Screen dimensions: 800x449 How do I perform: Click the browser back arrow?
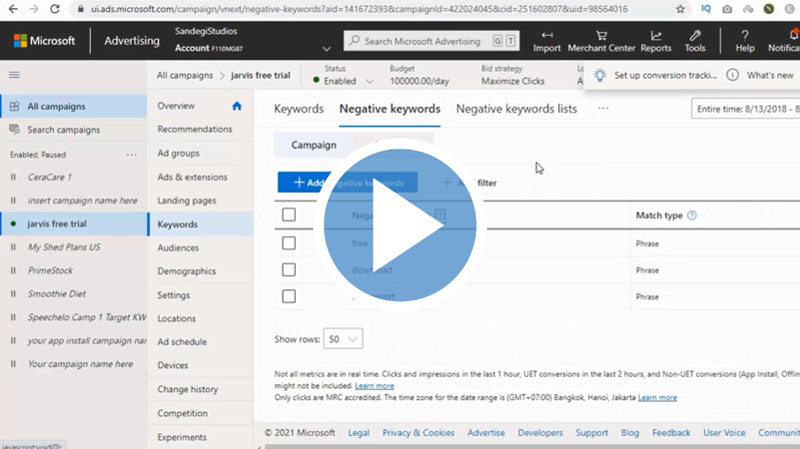13,9
